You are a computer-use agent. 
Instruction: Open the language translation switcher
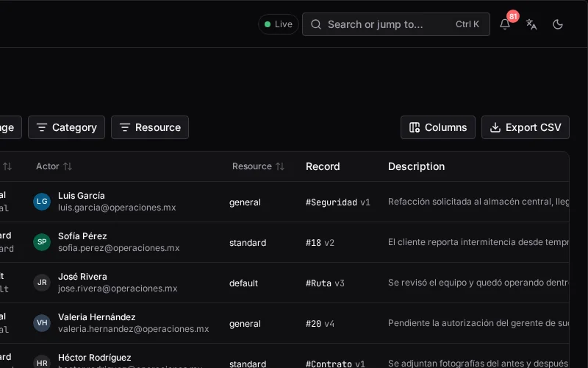[x=531, y=24]
